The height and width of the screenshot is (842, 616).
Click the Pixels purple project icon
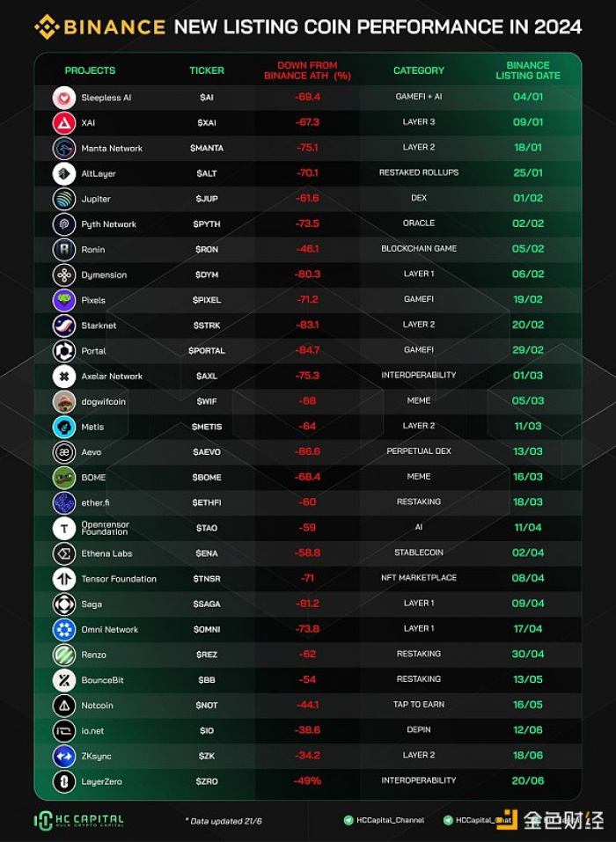(64, 300)
